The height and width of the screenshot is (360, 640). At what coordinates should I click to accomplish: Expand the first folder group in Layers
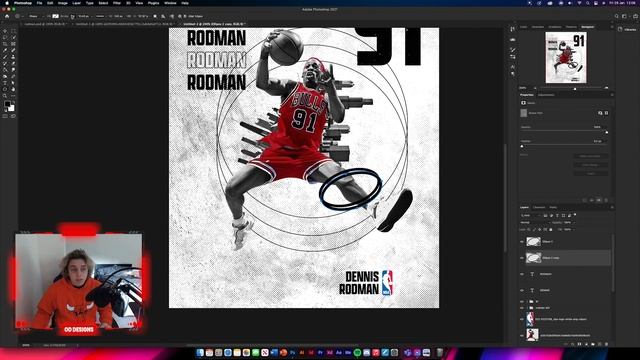pos(527,302)
